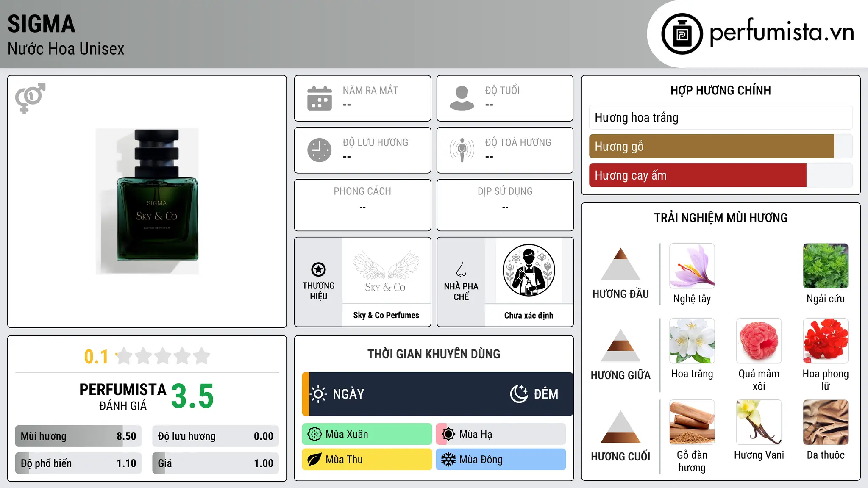Click the DỊP SỬ DỤNG heading
The image size is (868, 488).
pos(505,191)
